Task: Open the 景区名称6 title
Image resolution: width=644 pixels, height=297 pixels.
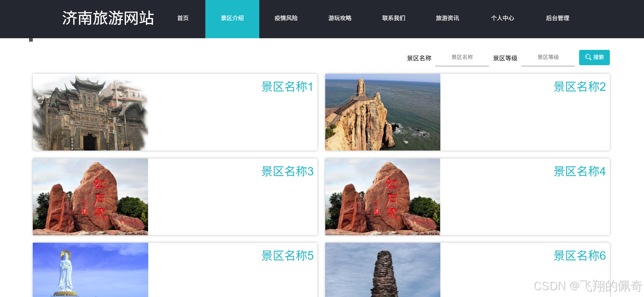Action: point(580,256)
